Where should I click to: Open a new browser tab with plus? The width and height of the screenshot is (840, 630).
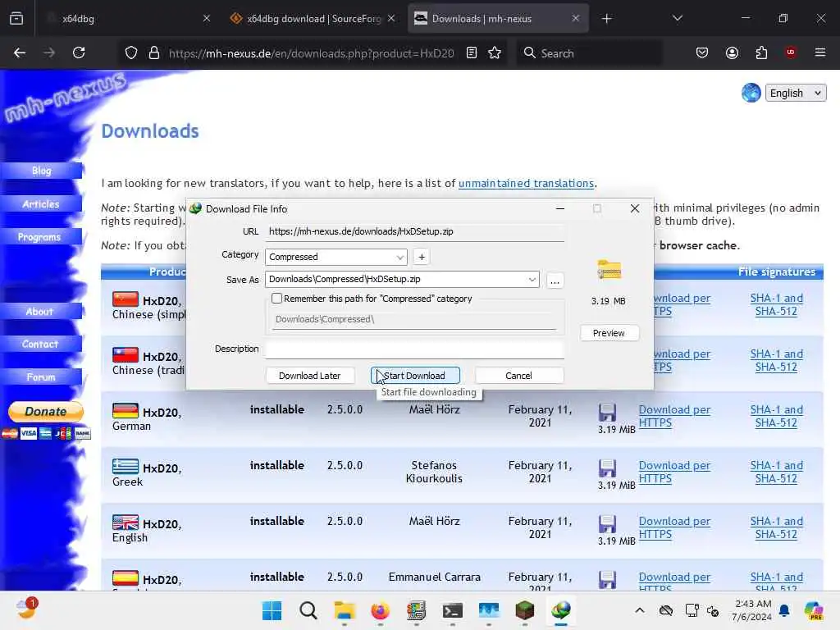(606, 19)
